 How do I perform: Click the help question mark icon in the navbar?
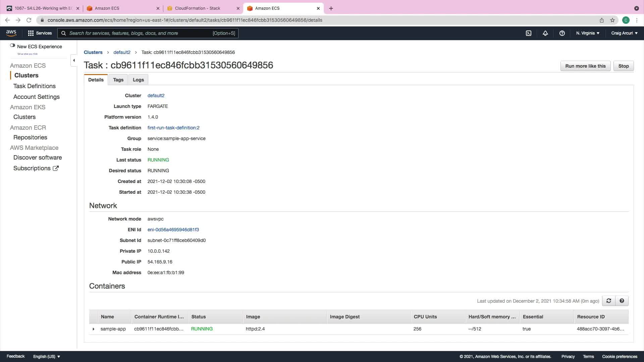click(562, 33)
